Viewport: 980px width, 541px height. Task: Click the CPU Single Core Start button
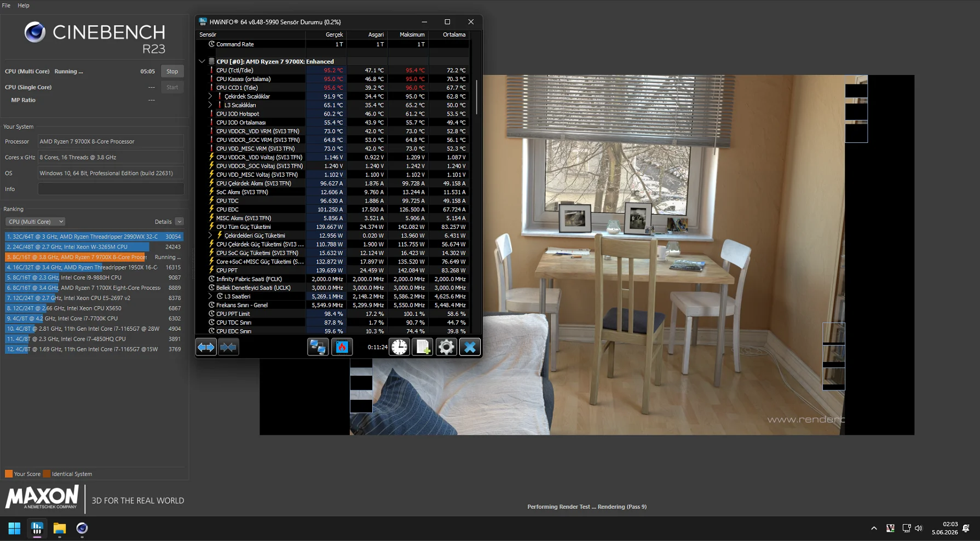(172, 87)
